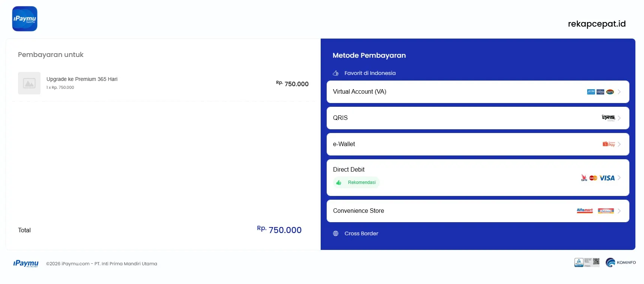Viewport: 644px width, 284px height.
Task: Select the Alfamart logo
Action: [584, 211]
